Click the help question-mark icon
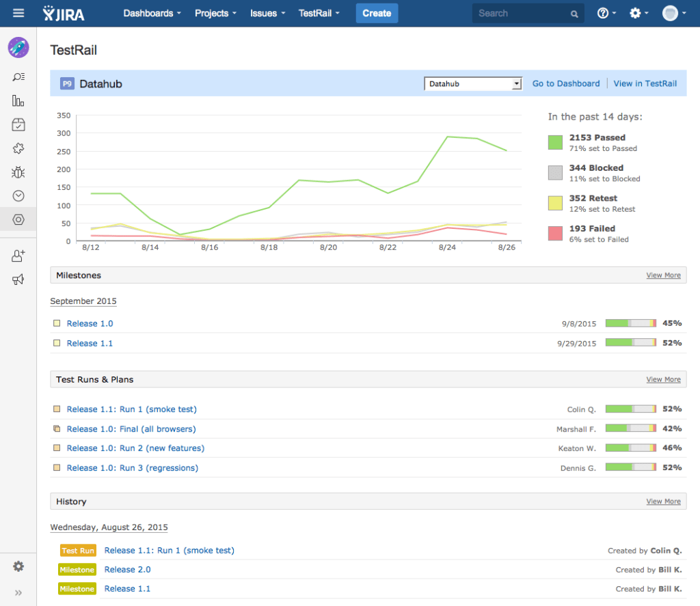This screenshot has width=700, height=606. (x=603, y=12)
